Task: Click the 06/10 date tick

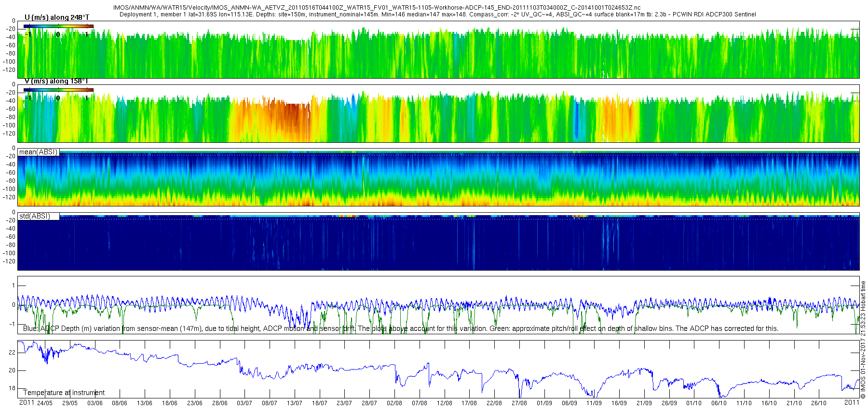Action: pyautogui.click(x=719, y=403)
